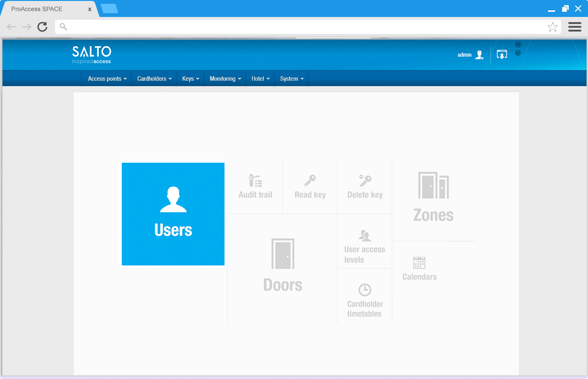Select the Delete key tile
Image resolution: width=588 pixels, height=379 pixels.
click(365, 187)
